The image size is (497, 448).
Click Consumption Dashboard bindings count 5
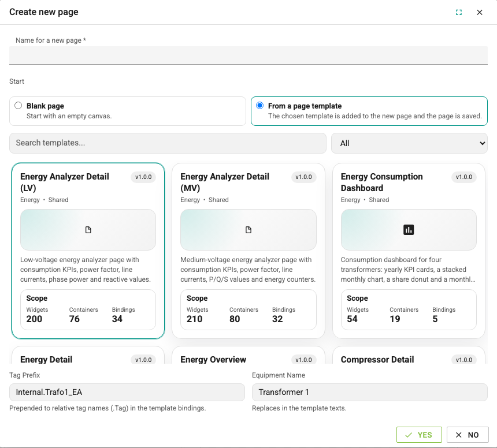point(435,319)
